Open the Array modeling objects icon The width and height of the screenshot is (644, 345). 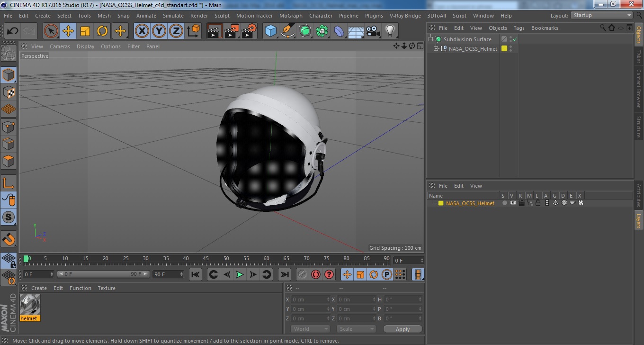tap(322, 31)
